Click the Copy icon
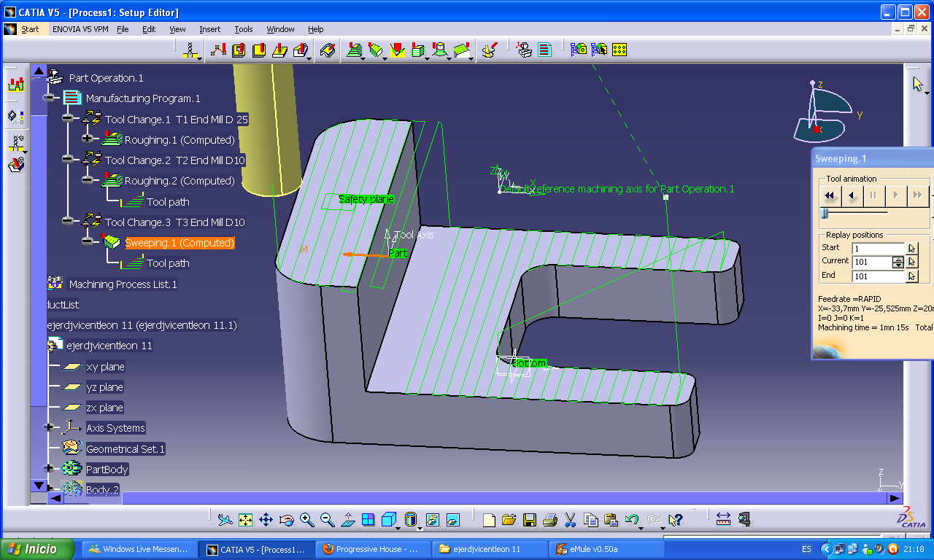 [591, 520]
